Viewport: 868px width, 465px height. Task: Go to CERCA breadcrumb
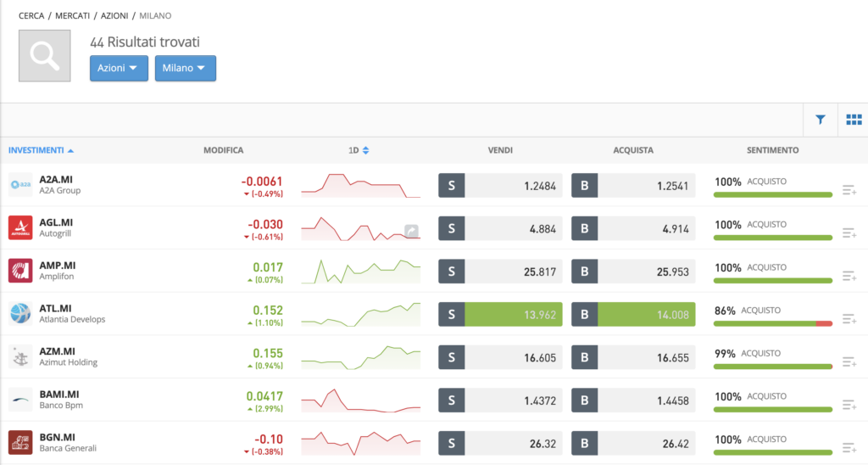31,15
